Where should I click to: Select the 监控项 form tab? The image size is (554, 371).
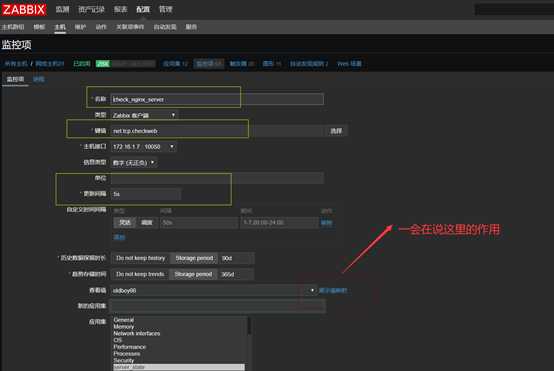point(16,79)
